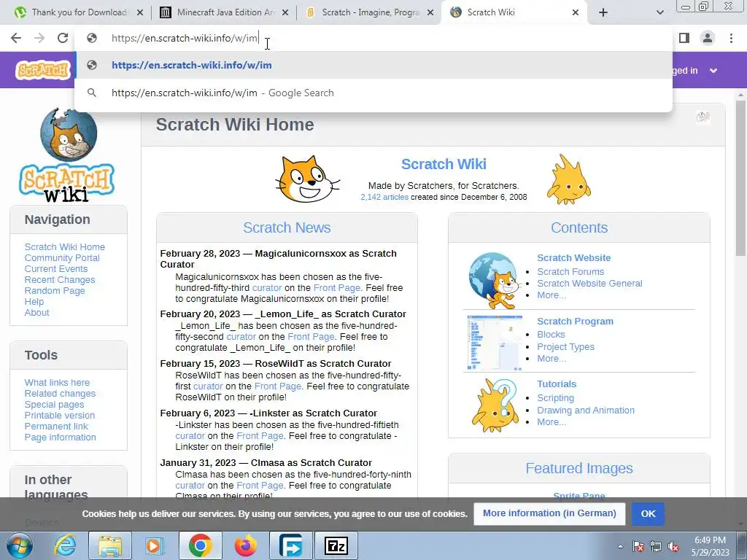This screenshot has width=747, height=560.
Task: Open the Current Events link
Action: (x=55, y=268)
